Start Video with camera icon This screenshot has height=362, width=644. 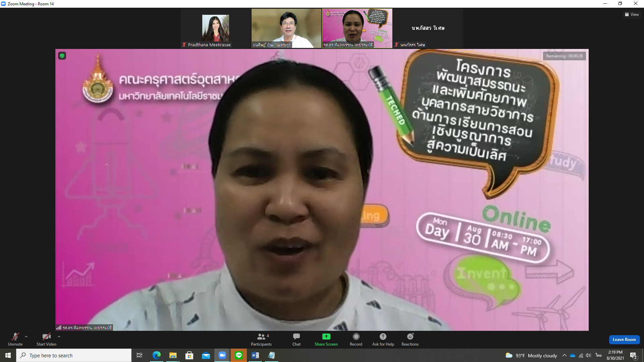pos(46,339)
